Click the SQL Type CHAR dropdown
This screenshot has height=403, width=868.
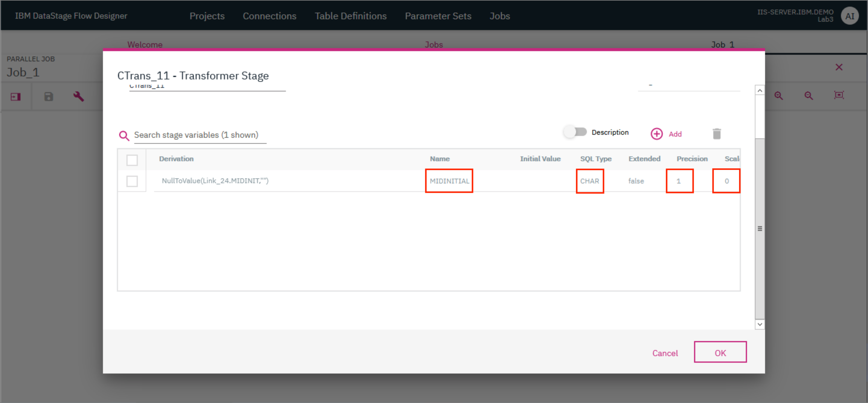point(590,181)
